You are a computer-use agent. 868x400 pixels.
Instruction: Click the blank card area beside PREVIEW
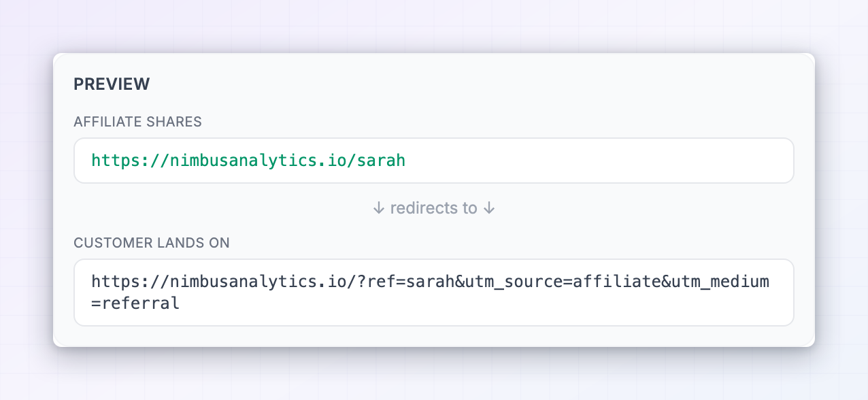click(476, 84)
